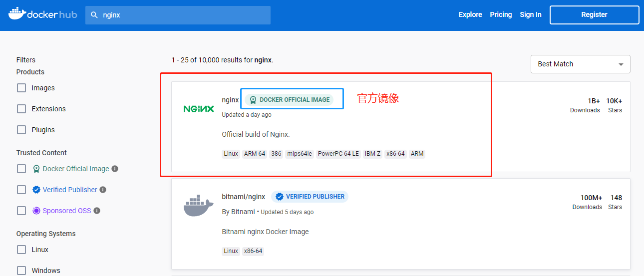The height and width of the screenshot is (276, 644).
Task: Enable the Images filter checkbox
Action: point(21,88)
